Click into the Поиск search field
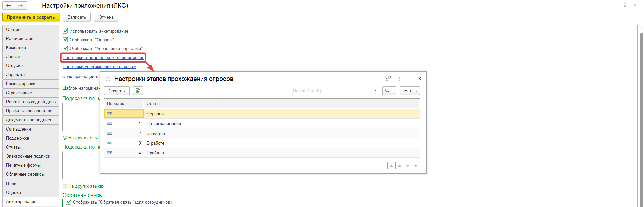Viewport: 644px width, 207px height. coord(332,91)
